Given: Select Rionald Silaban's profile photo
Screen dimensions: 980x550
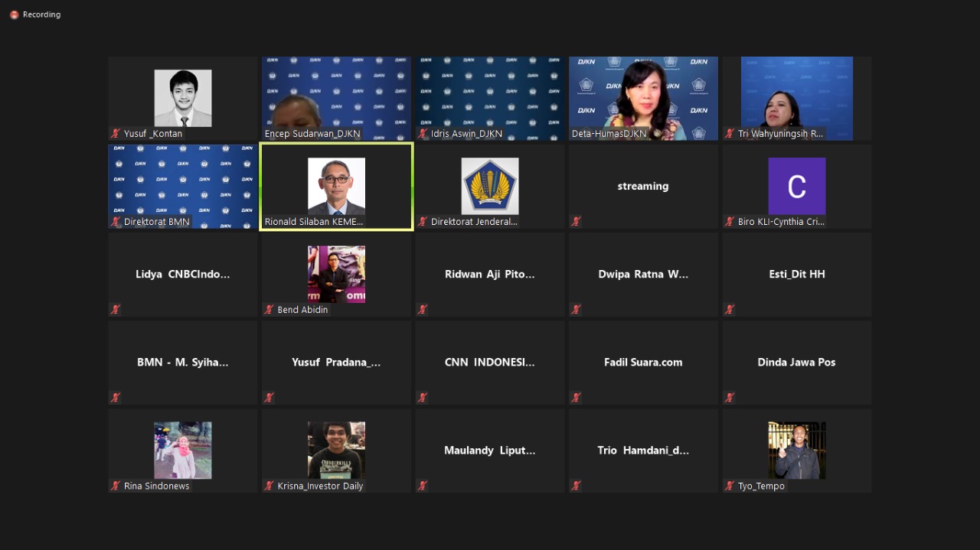Looking at the screenshot, I should click(336, 186).
